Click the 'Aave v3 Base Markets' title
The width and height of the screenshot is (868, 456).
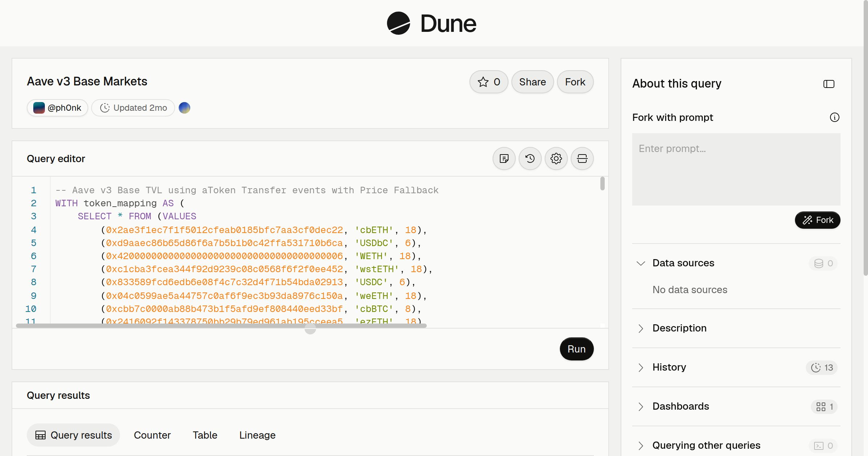87,81
